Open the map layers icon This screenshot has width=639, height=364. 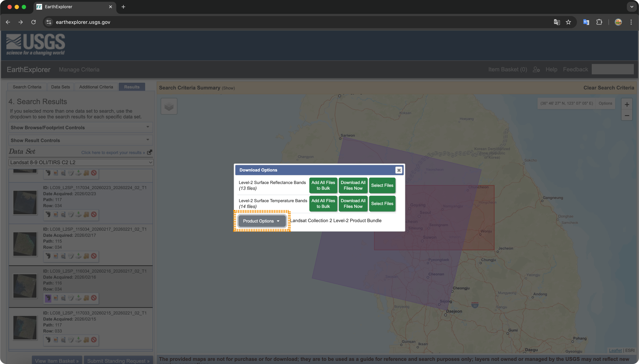[169, 106]
